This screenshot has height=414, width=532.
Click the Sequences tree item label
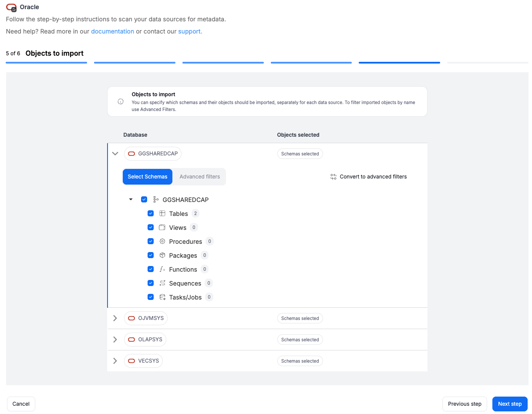(185, 283)
